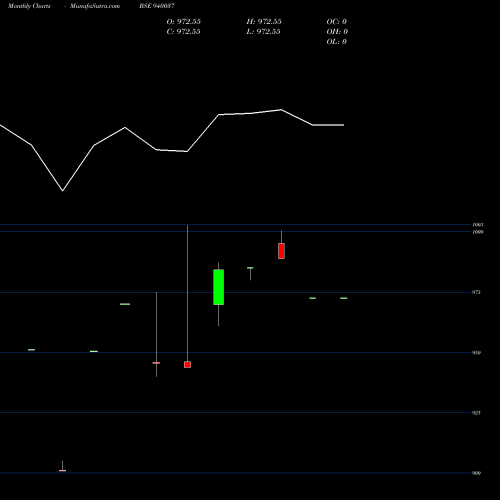Screen dimensions: 500x500
Task: Click the 'OC: 0' readout
Action: 336,22
